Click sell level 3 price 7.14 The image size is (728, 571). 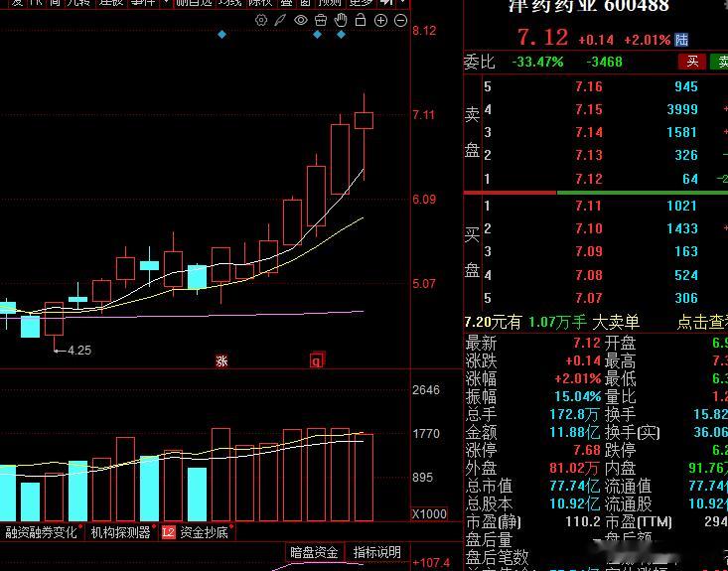click(589, 132)
